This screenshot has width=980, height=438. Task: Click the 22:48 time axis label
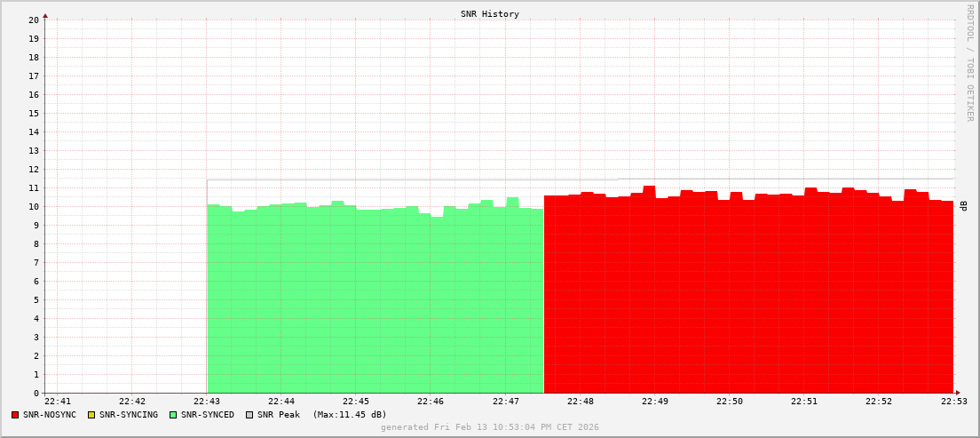(x=580, y=402)
